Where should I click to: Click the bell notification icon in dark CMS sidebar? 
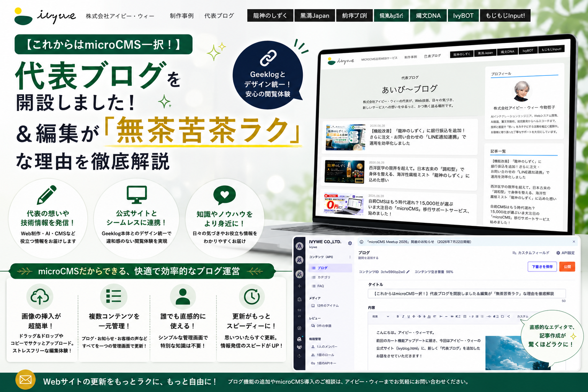[299, 339]
